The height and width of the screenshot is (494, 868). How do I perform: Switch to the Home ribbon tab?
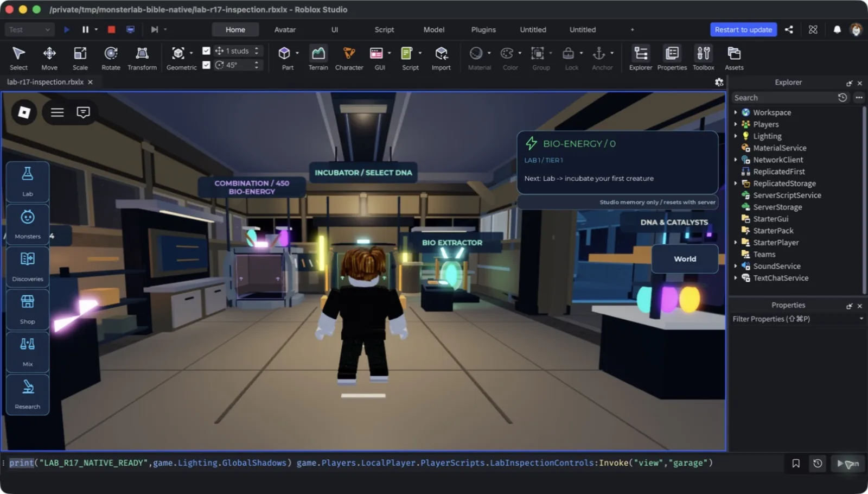tap(235, 29)
